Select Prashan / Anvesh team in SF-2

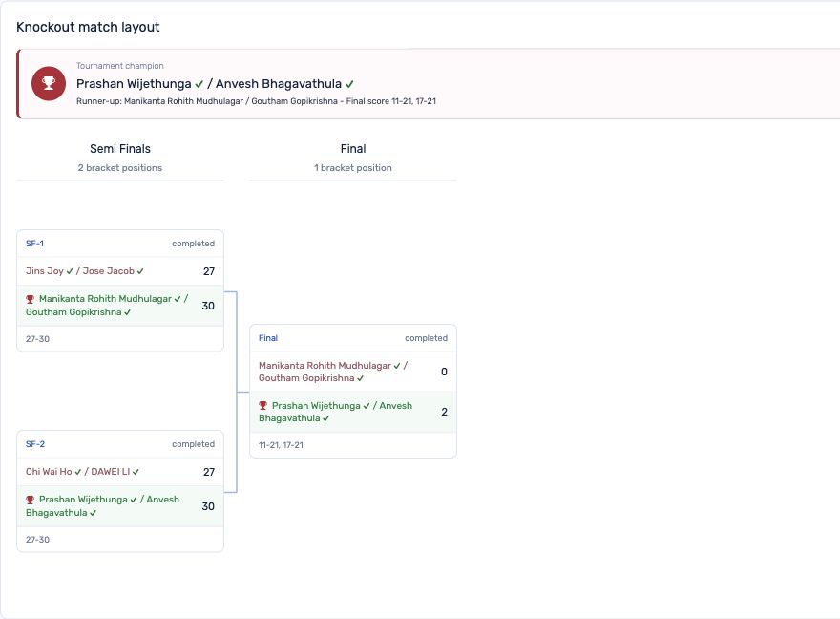103,506
